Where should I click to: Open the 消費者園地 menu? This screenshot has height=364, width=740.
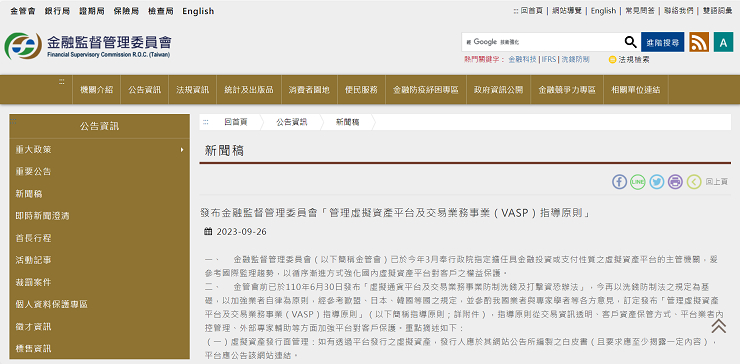pos(309,90)
